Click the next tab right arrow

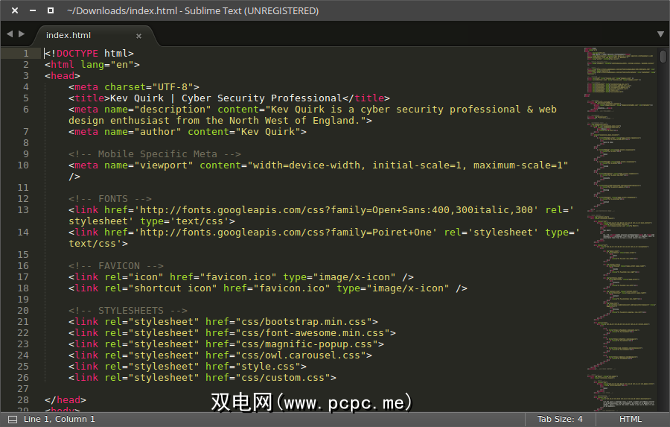[21, 34]
